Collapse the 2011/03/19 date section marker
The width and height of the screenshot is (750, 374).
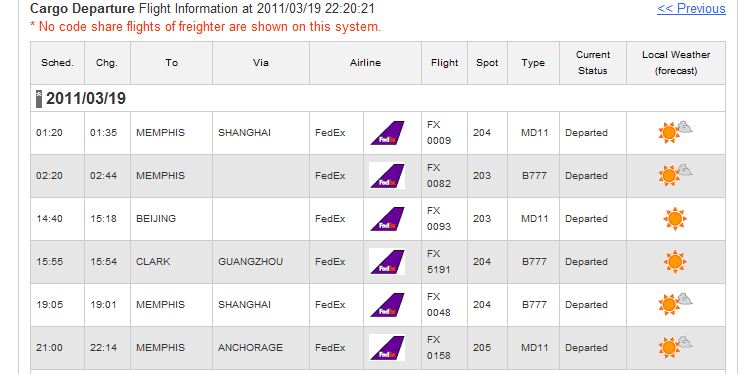(39, 99)
